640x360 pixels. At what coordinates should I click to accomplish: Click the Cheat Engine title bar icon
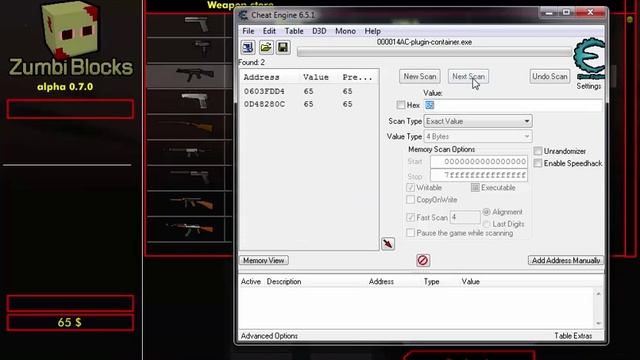click(x=243, y=16)
